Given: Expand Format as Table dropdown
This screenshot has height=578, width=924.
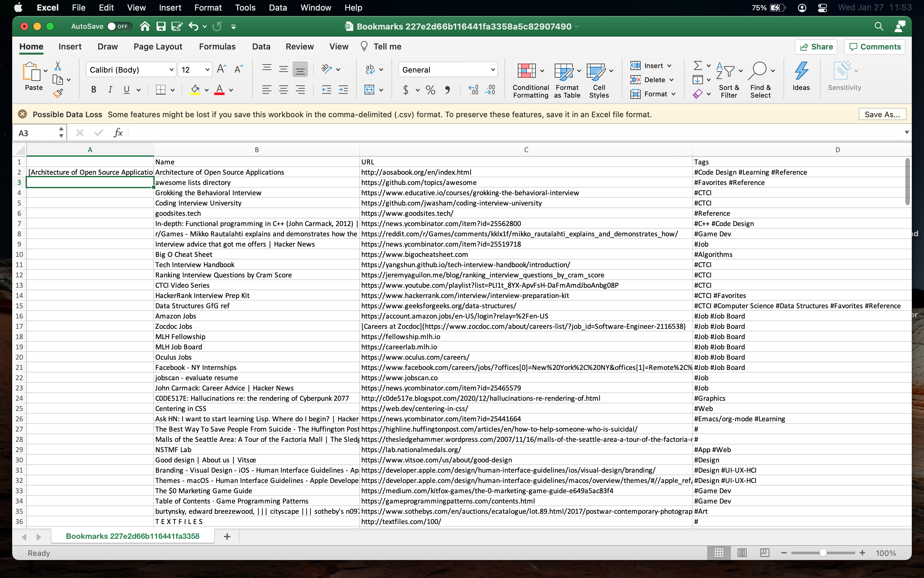Looking at the screenshot, I should point(579,71).
